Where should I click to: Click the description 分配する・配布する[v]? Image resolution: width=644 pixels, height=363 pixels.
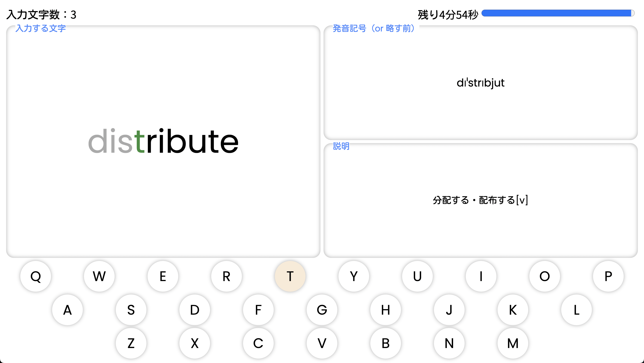[480, 200]
